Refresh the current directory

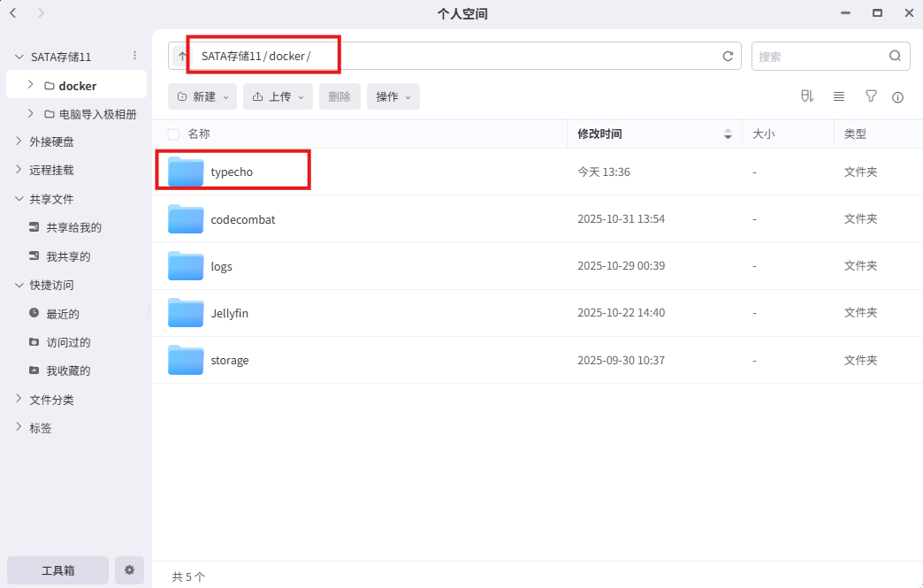pos(728,55)
